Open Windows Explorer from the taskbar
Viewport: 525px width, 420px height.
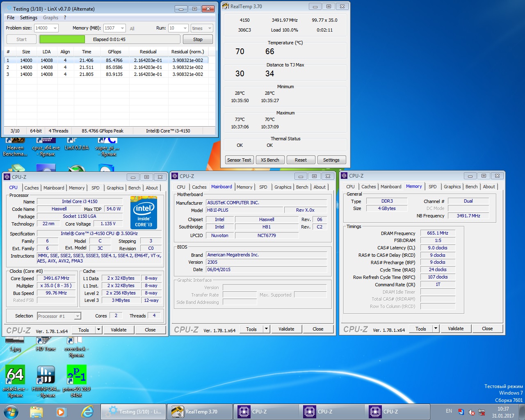pyautogui.click(x=37, y=411)
